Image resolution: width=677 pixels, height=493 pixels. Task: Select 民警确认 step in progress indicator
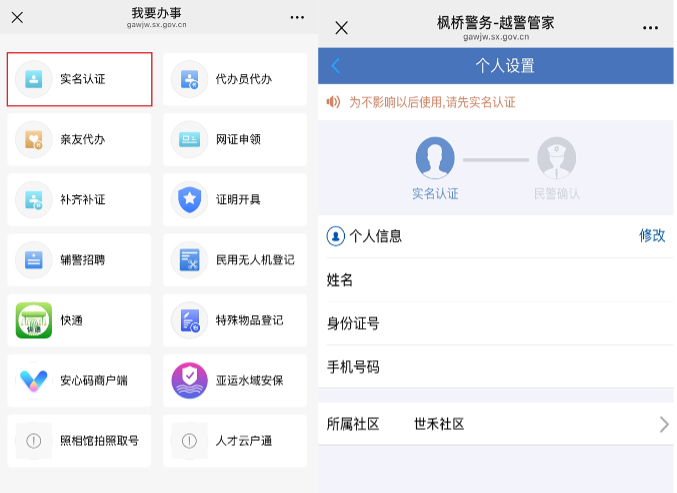(556, 160)
